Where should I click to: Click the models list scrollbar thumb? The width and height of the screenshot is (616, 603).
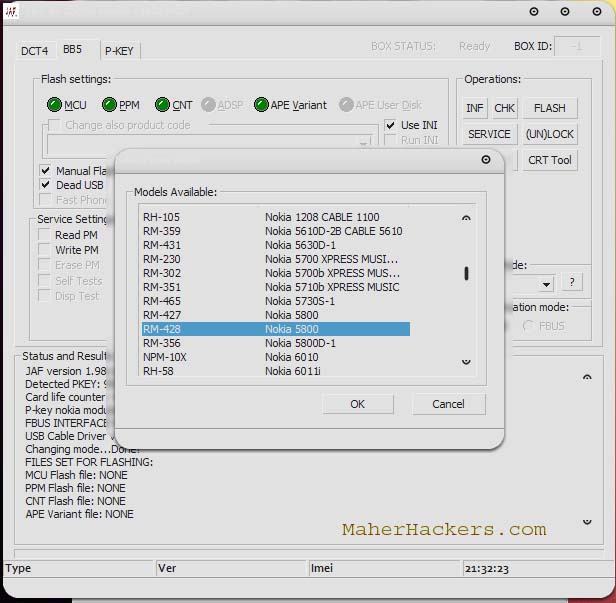coord(466,274)
